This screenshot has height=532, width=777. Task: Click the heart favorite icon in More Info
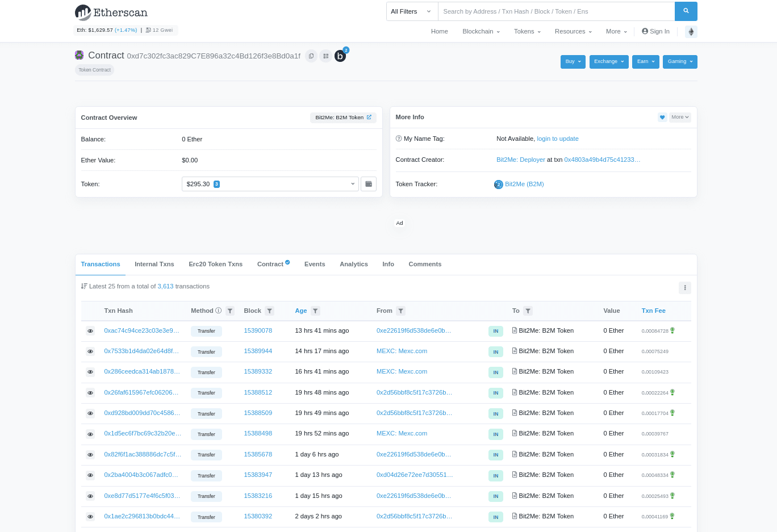(662, 117)
